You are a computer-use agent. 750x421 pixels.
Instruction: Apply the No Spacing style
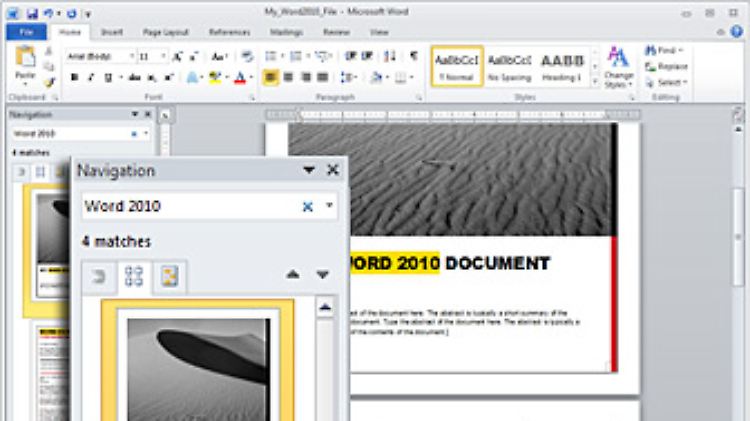[509, 66]
